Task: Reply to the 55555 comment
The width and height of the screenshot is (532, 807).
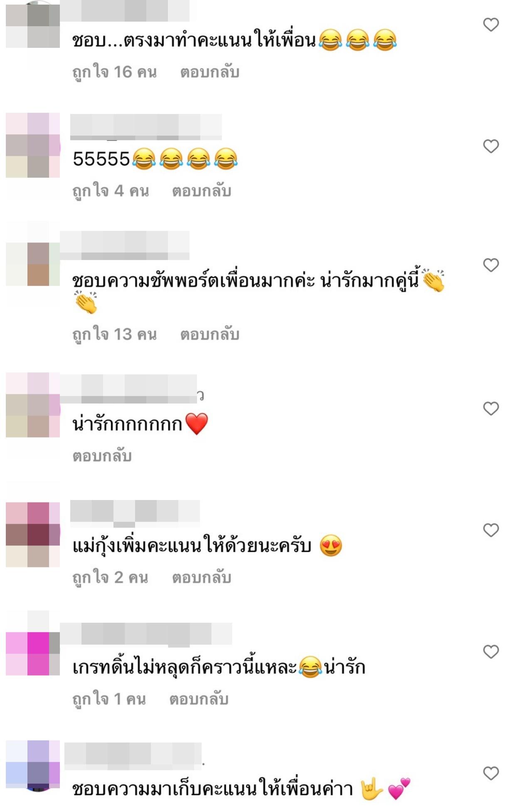Action: pyautogui.click(x=202, y=191)
